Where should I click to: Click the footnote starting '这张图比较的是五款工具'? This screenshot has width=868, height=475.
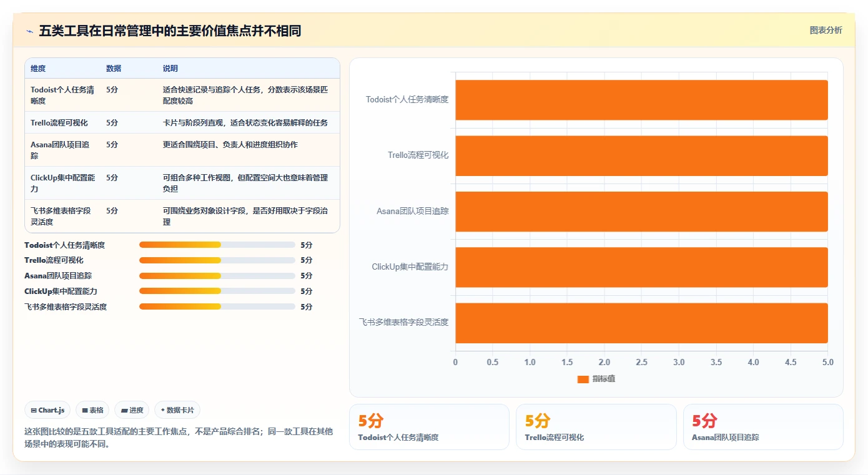point(179,438)
